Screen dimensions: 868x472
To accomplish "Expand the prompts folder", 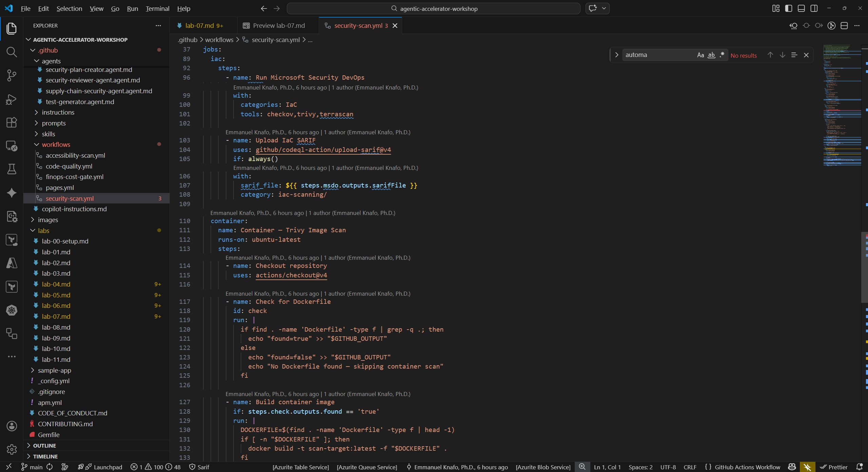I will pyautogui.click(x=55, y=123).
